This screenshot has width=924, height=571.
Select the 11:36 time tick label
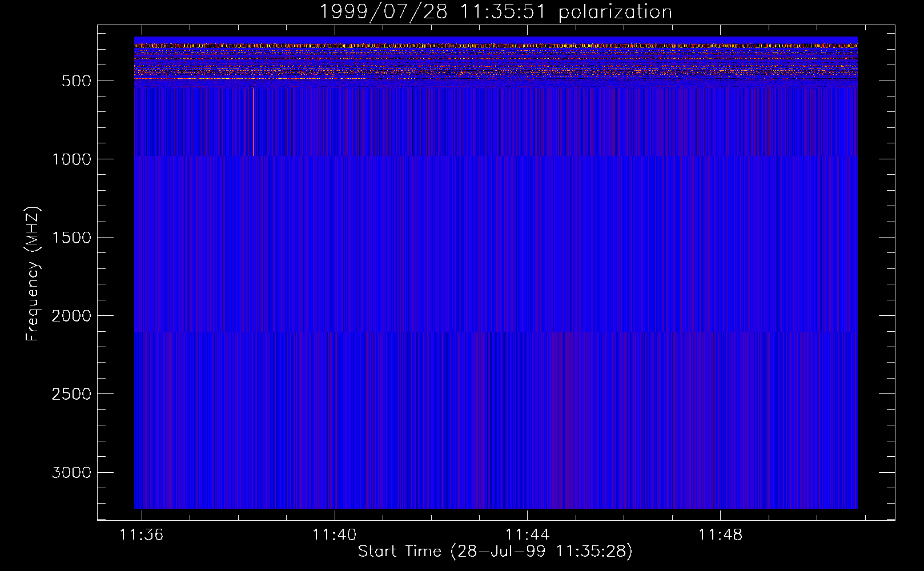point(141,535)
